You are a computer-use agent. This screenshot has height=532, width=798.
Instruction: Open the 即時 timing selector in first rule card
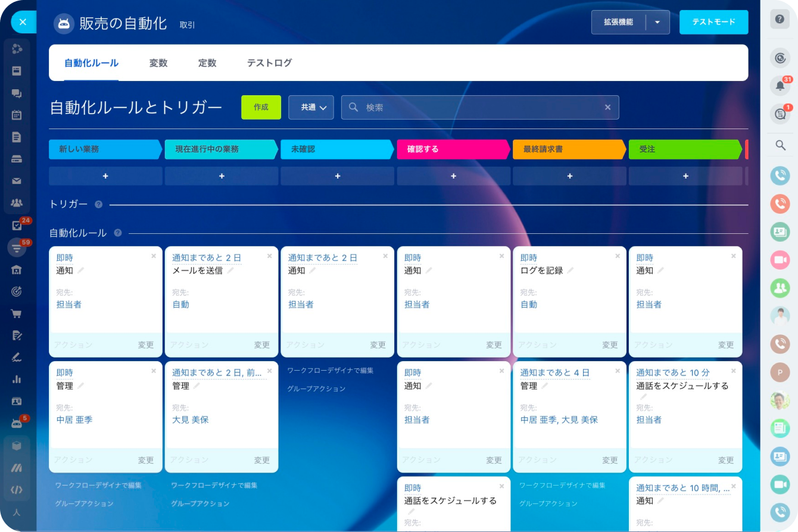click(x=64, y=258)
